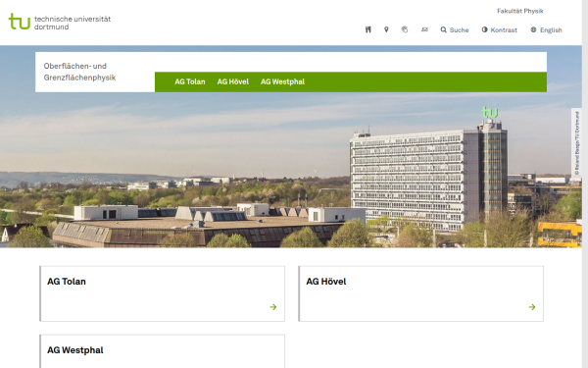Select AG Westphal in green navigation bar
Image resolution: width=588 pixels, height=368 pixels.
tap(282, 81)
